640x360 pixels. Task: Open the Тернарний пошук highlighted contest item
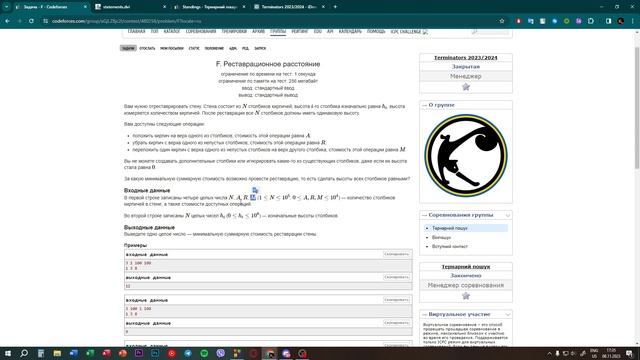click(x=450, y=228)
